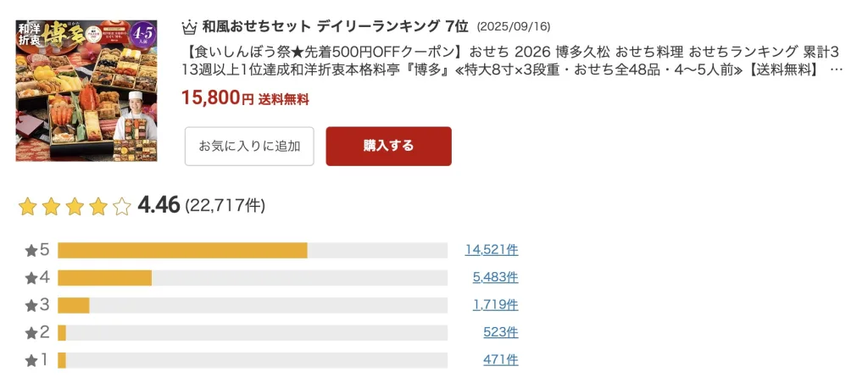Click the 購入する buy button
This screenshot has height=383, width=868.
pyautogui.click(x=388, y=146)
